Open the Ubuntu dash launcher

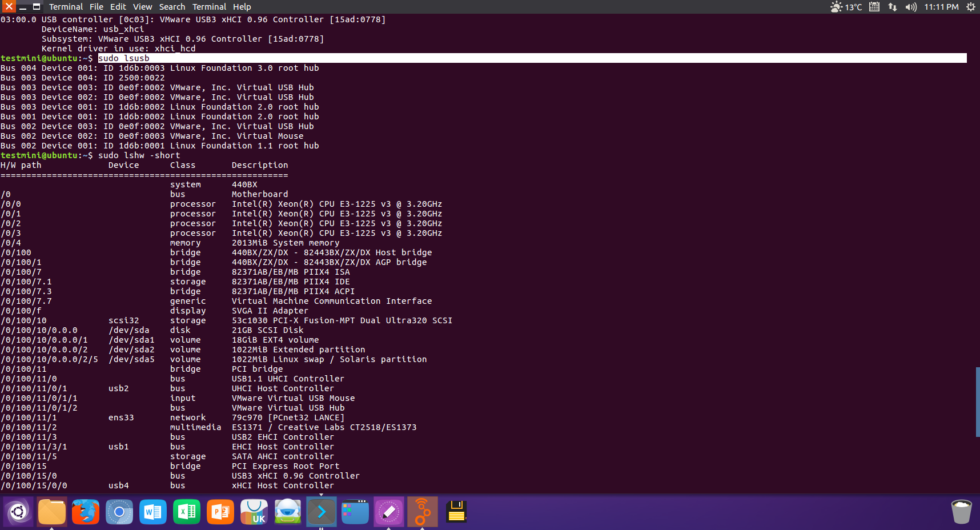[x=18, y=512]
